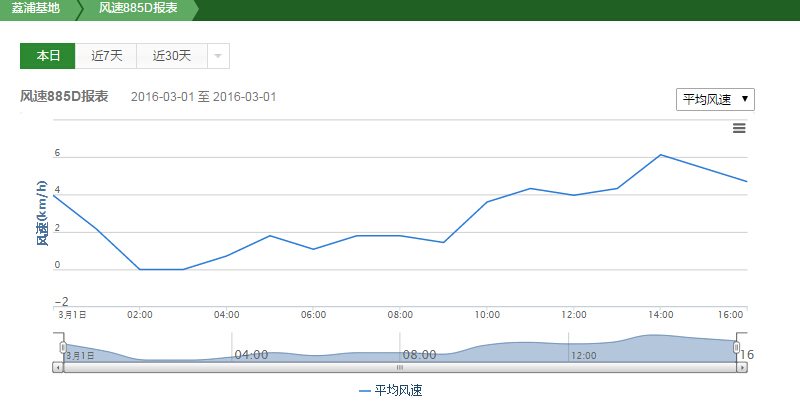Click the blue legend line marker

click(365, 391)
